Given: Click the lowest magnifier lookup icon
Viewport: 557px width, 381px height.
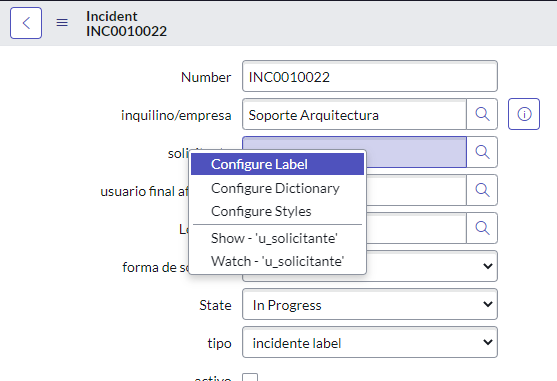Looking at the screenshot, I should pos(482,228).
